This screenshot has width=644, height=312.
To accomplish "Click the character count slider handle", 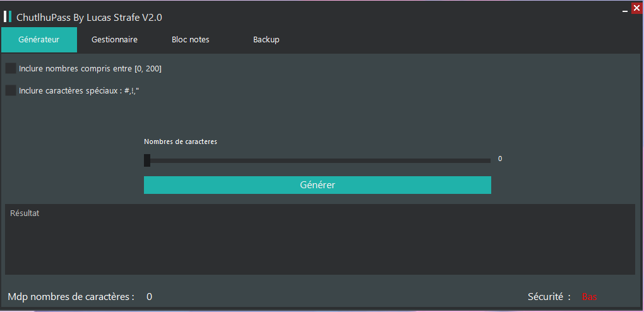I will 147,160.
